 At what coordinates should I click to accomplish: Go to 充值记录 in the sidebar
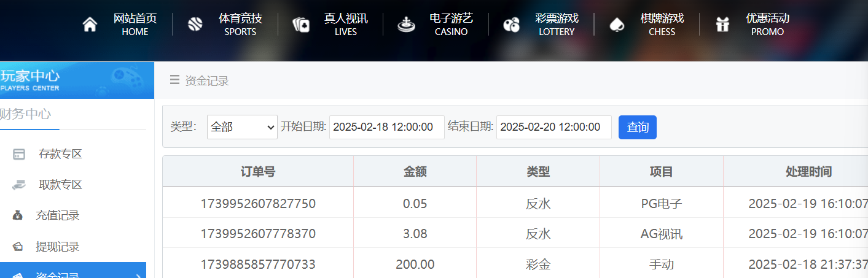(58, 215)
